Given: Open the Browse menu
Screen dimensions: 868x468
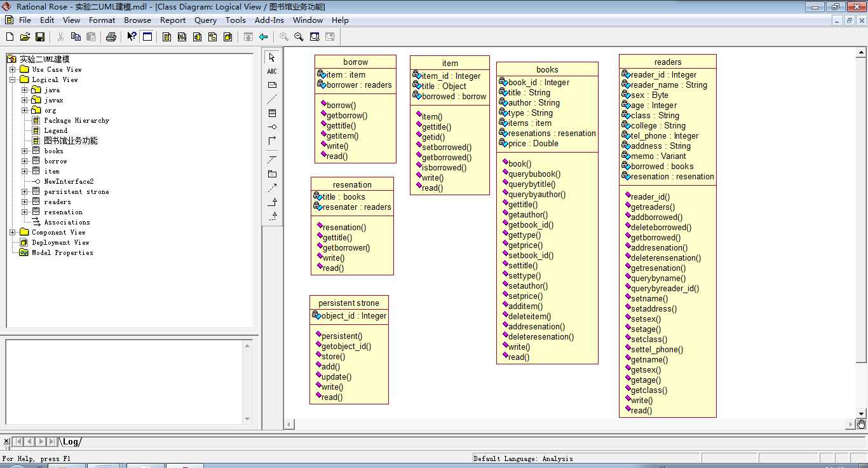Looking at the screenshot, I should point(137,20).
